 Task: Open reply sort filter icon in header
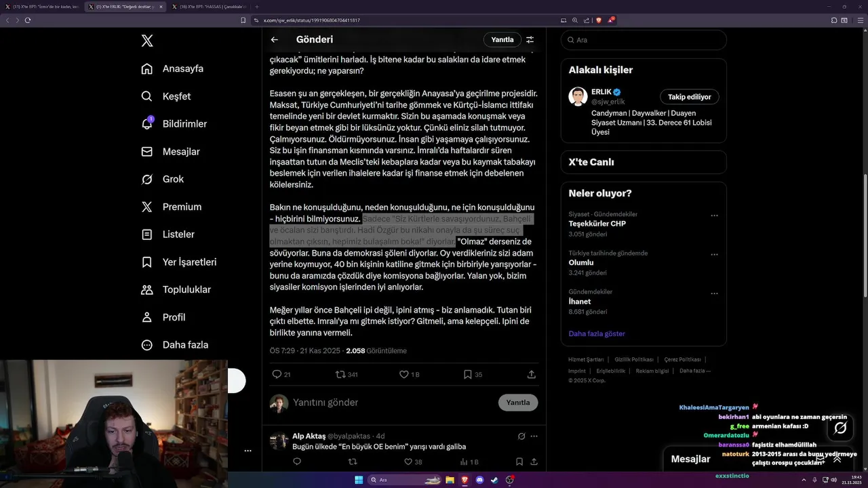530,39
